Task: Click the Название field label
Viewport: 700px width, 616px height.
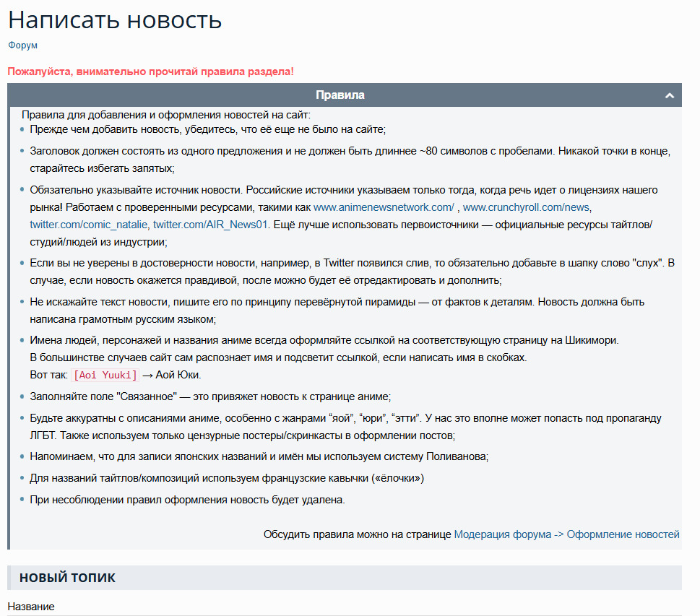Action: [31, 607]
